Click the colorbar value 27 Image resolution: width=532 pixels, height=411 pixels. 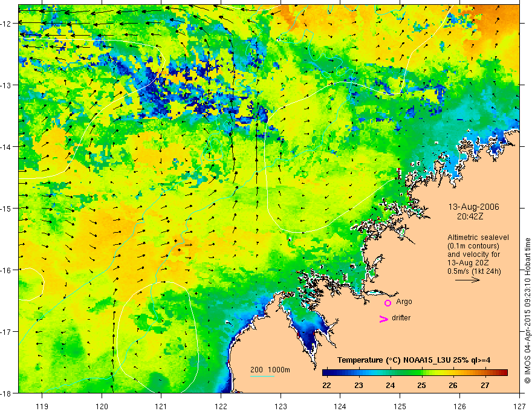[485, 385]
